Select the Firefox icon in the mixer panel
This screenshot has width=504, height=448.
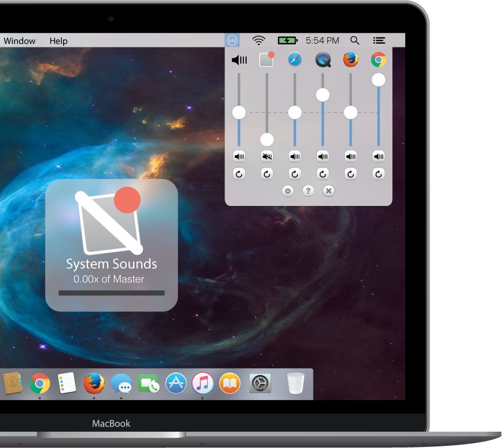click(x=350, y=60)
